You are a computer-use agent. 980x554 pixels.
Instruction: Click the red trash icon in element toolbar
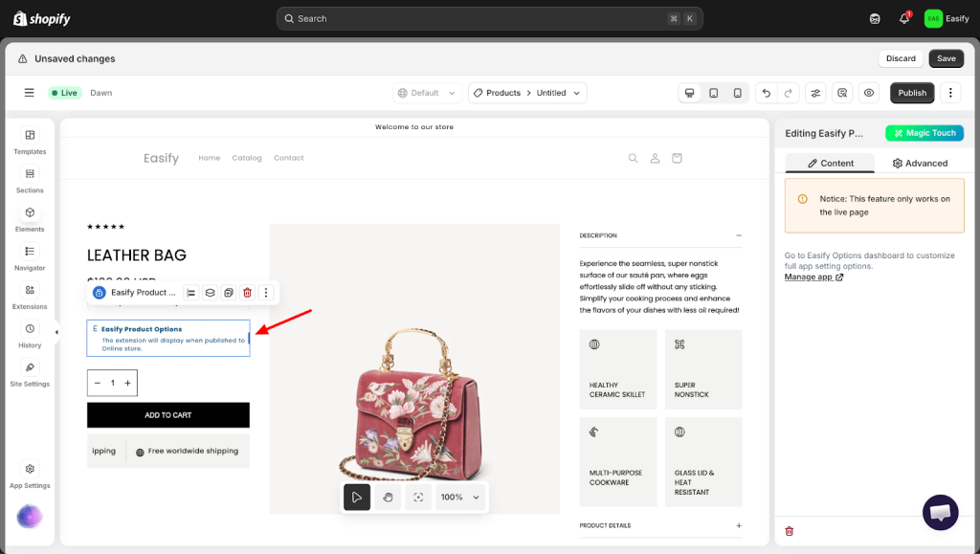tap(247, 293)
